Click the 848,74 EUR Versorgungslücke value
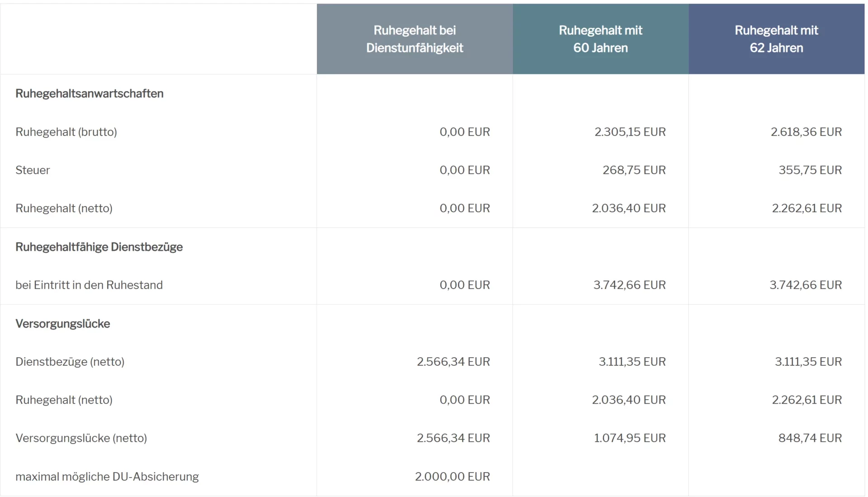This screenshot has width=868, height=497. [810, 438]
